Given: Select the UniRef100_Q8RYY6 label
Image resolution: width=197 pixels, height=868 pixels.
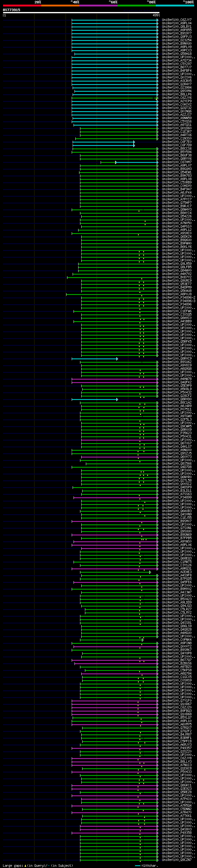Looking at the screenshot, I should (x=176, y=159).
